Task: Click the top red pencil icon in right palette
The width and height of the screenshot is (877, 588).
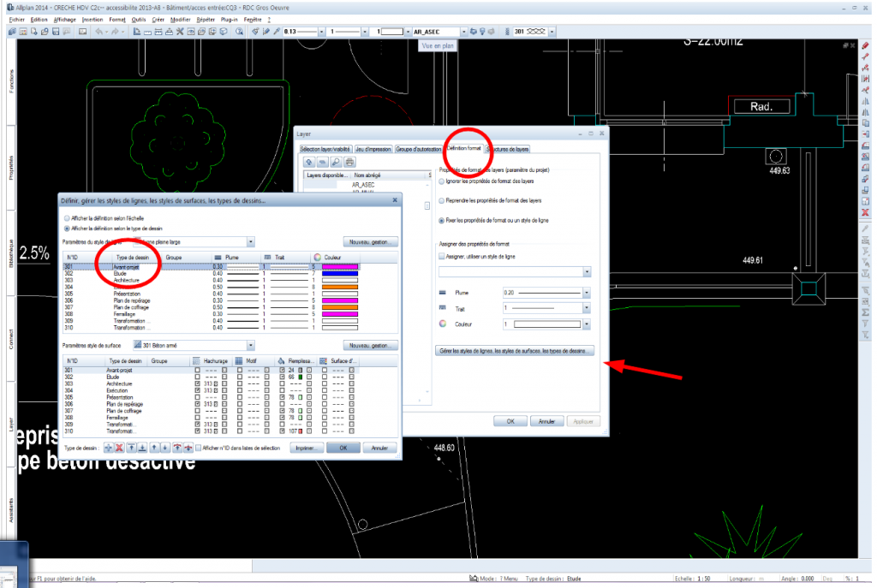Action: 865,46
